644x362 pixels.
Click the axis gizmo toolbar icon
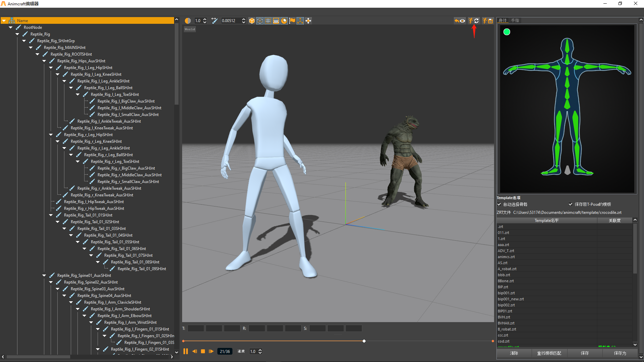300,21
